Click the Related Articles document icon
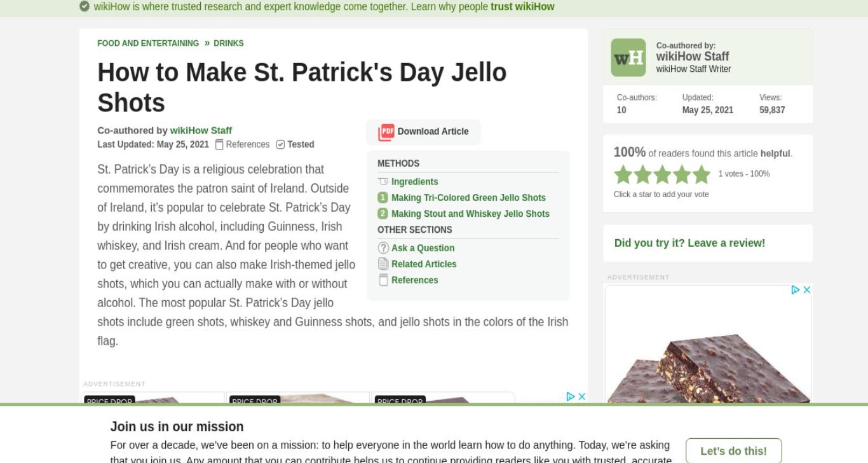Image resolution: width=868 pixels, height=463 pixels. (383, 264)
